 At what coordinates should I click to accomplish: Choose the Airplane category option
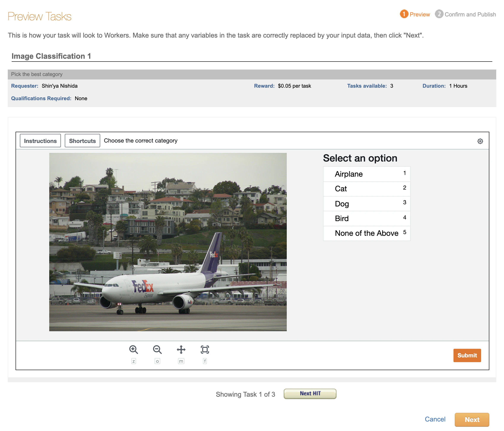point(367,174)
